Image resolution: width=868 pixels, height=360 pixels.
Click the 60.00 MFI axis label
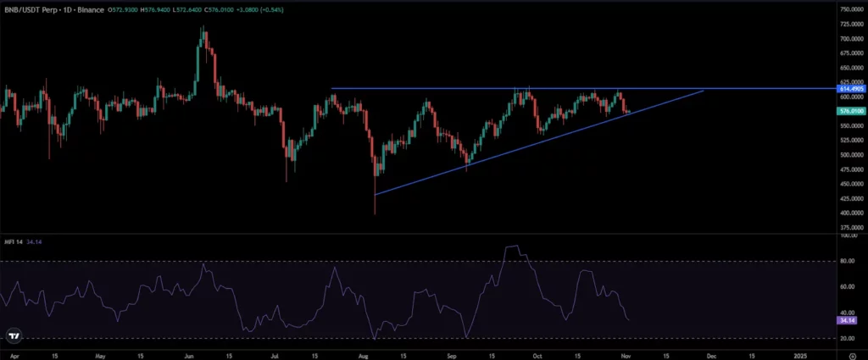[x=848, y=287]
